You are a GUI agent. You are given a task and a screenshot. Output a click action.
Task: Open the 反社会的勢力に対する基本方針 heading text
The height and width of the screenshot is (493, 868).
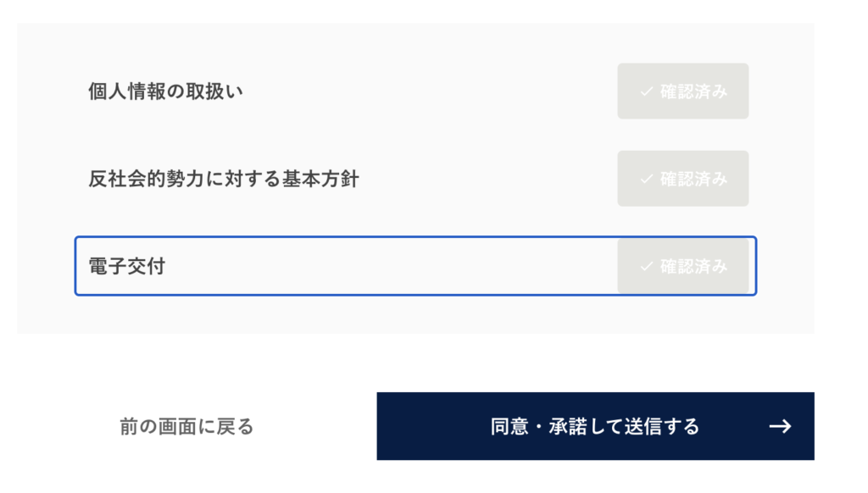(224, 179)
